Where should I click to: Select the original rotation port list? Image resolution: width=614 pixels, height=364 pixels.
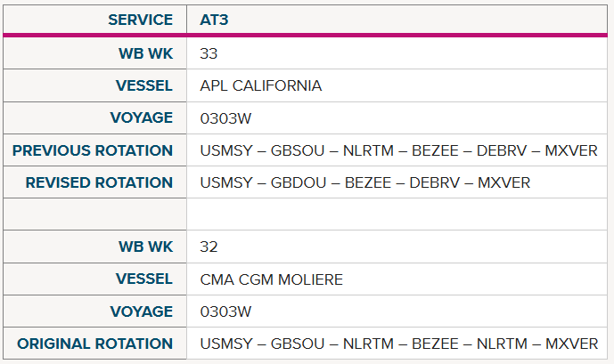coord(399,344)
